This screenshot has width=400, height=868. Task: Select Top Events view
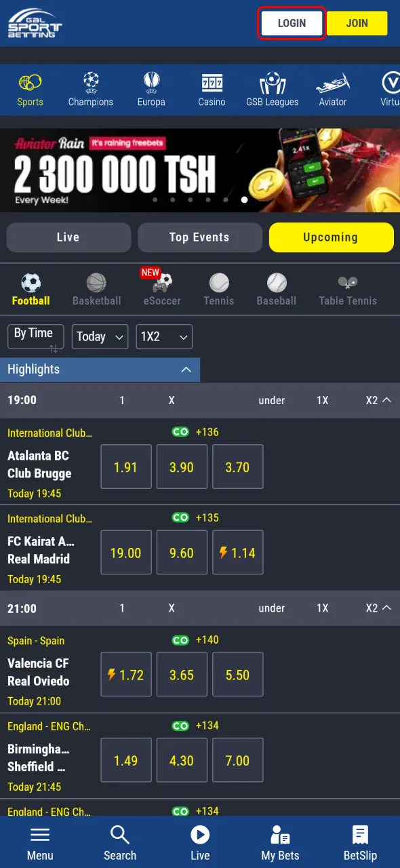(199, 237)
